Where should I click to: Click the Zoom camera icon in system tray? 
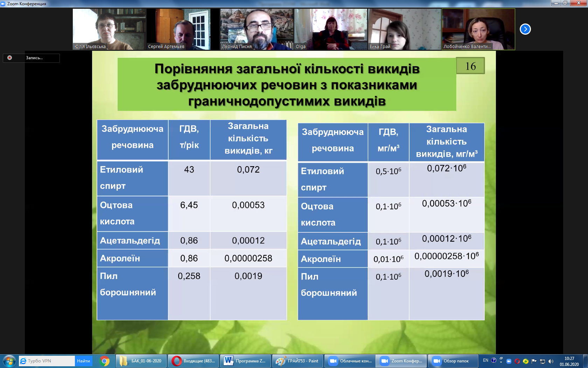(509, 361)
